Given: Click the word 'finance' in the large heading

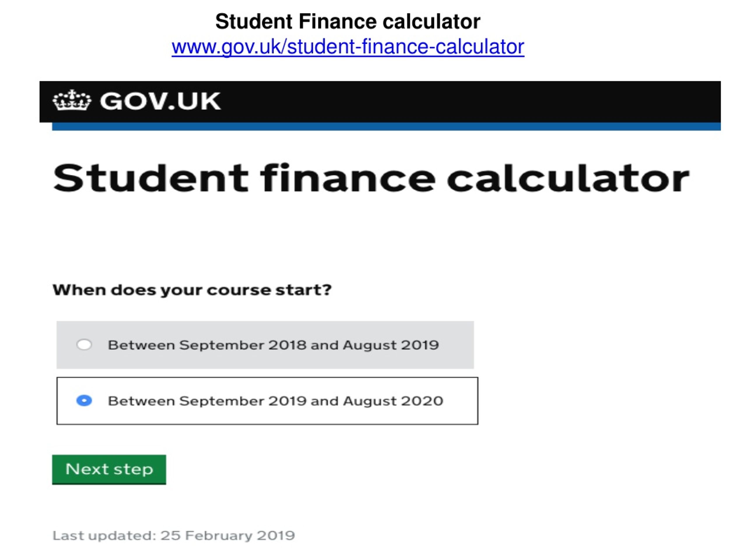Looking at the screenshot, I should click(x=348, y=178).
